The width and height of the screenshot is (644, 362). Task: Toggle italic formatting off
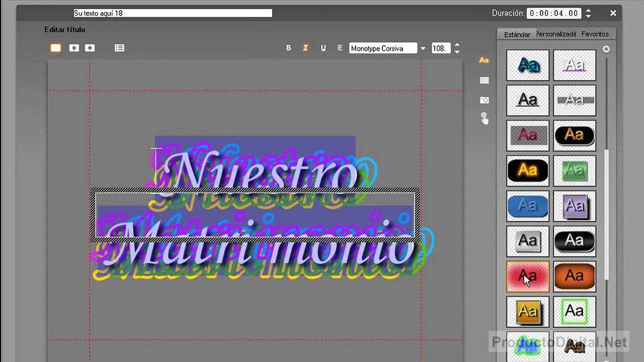tap(305, 48)
